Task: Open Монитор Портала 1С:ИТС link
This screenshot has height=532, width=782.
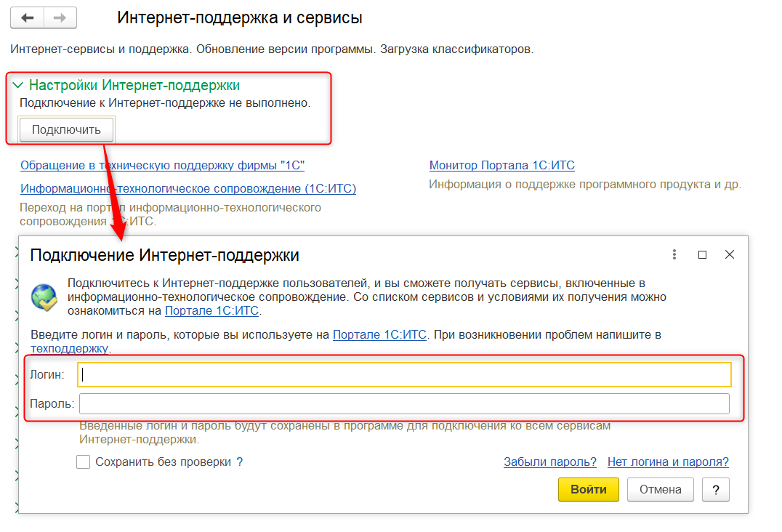Action: [501, 165]
